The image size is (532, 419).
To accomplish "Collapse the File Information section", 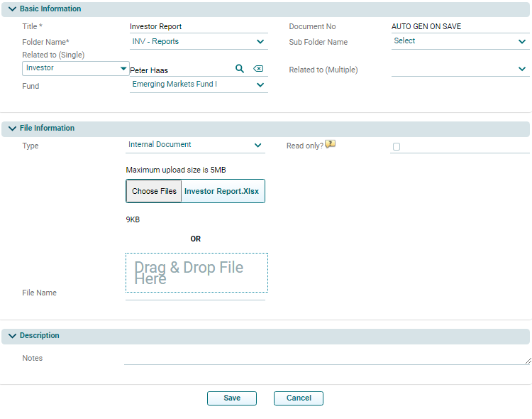I will 12,129.
